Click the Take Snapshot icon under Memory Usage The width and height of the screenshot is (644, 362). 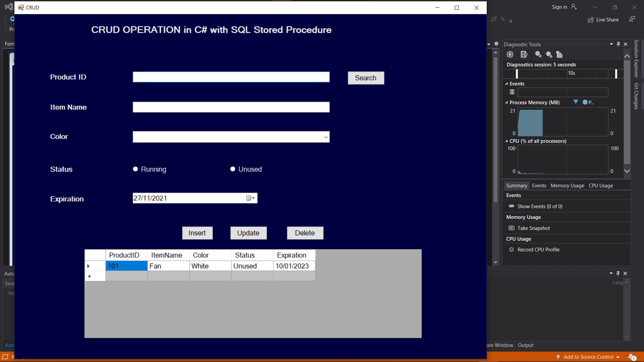tap(512, 228)
